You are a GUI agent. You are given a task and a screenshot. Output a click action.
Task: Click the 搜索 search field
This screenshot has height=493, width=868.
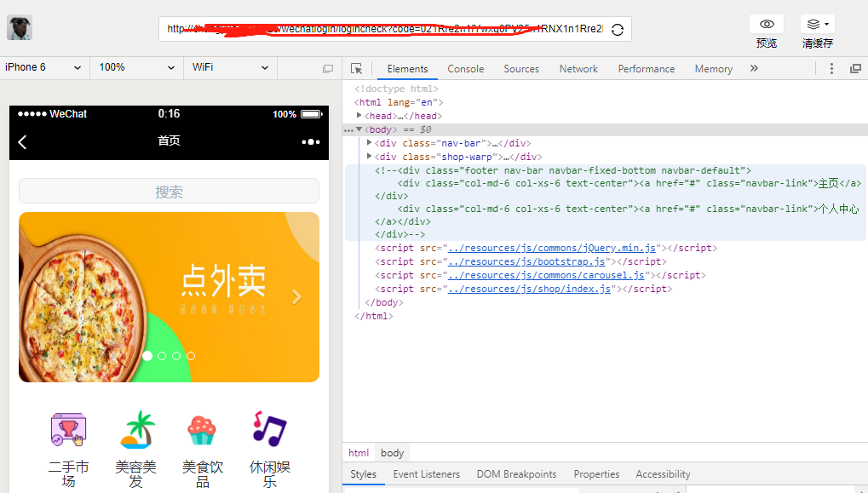click(x=169, y=192)
